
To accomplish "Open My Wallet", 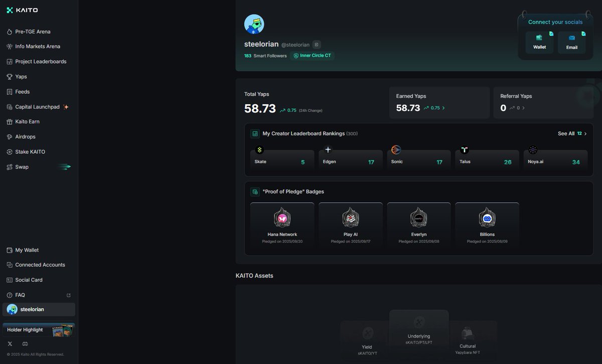I will tap(27, 250).
